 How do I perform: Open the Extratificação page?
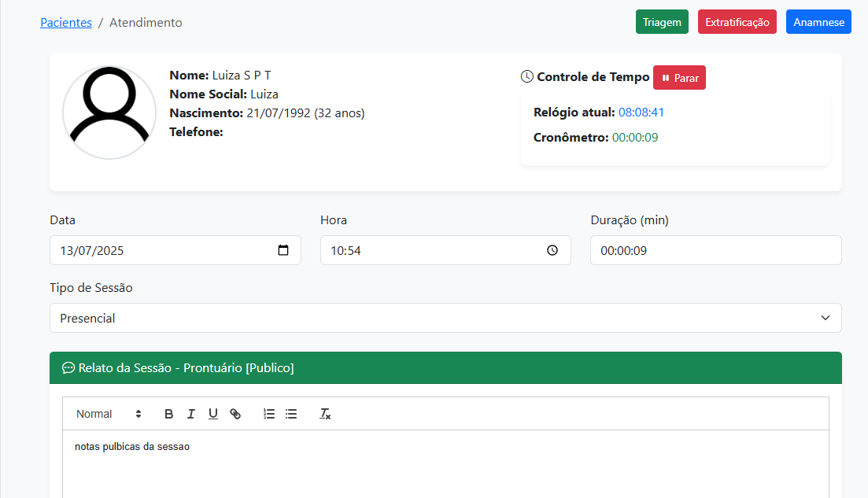pyautogui.click(x=737, y=22)
